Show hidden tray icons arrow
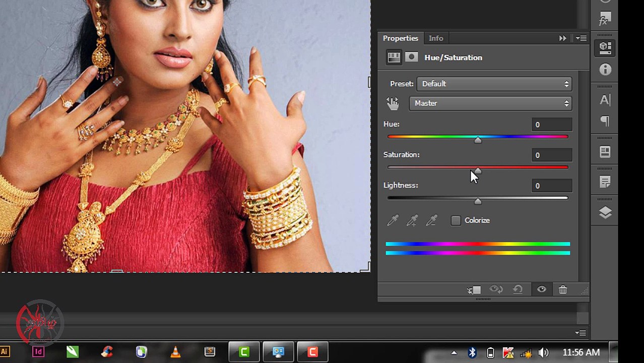 [454, 352]
